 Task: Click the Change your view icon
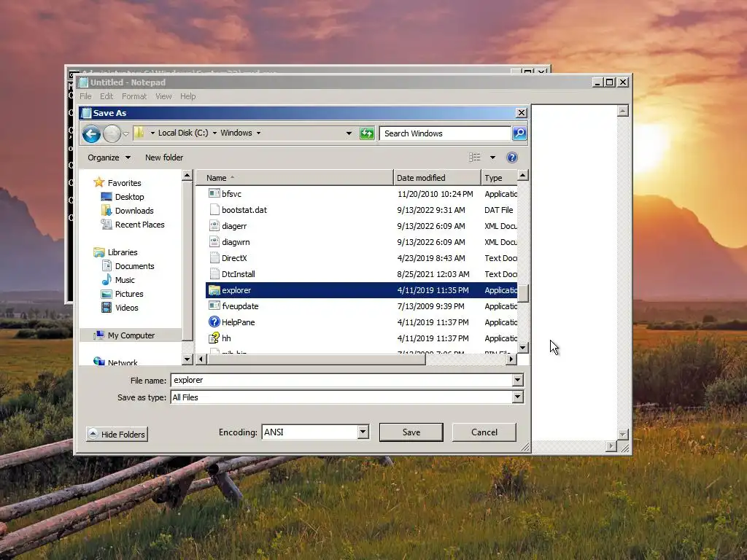474,157
